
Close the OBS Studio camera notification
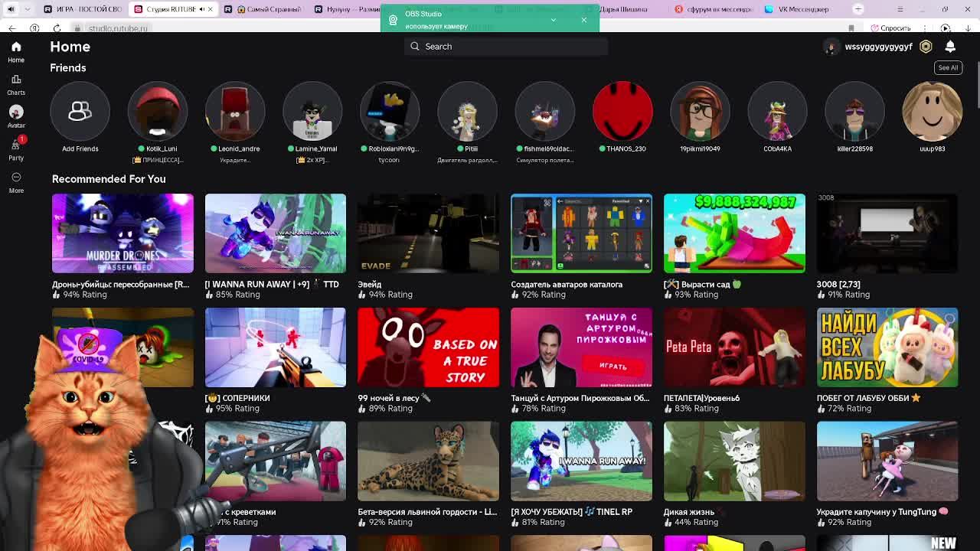(583, 20)
